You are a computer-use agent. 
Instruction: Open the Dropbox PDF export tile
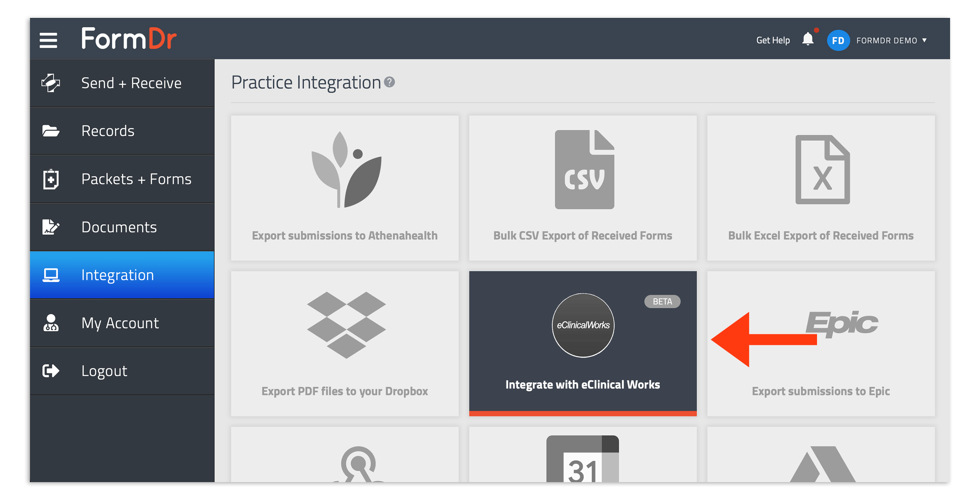coord(345,343)
